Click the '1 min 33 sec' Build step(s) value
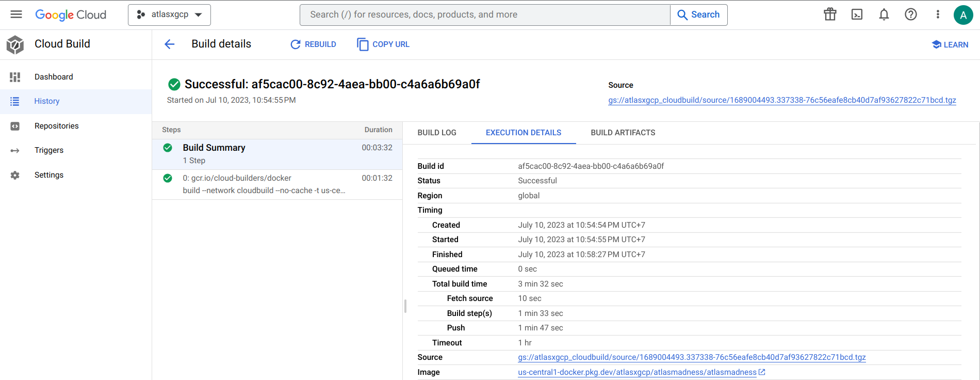The height and width of the screenshot is (380, 980). 541,313
